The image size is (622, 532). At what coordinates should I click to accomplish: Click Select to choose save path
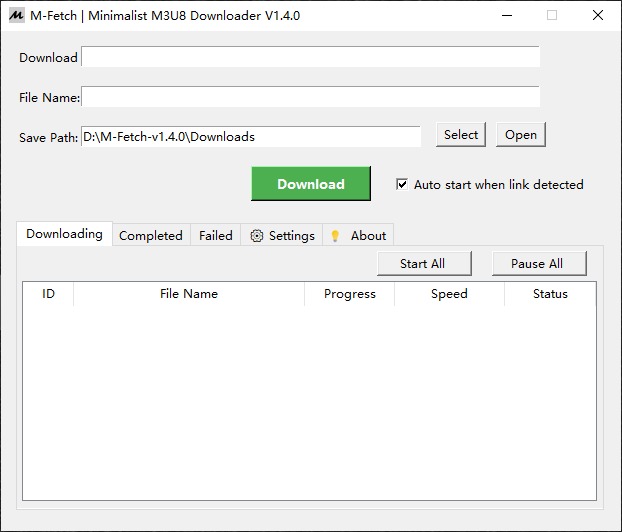coord(461,135)
